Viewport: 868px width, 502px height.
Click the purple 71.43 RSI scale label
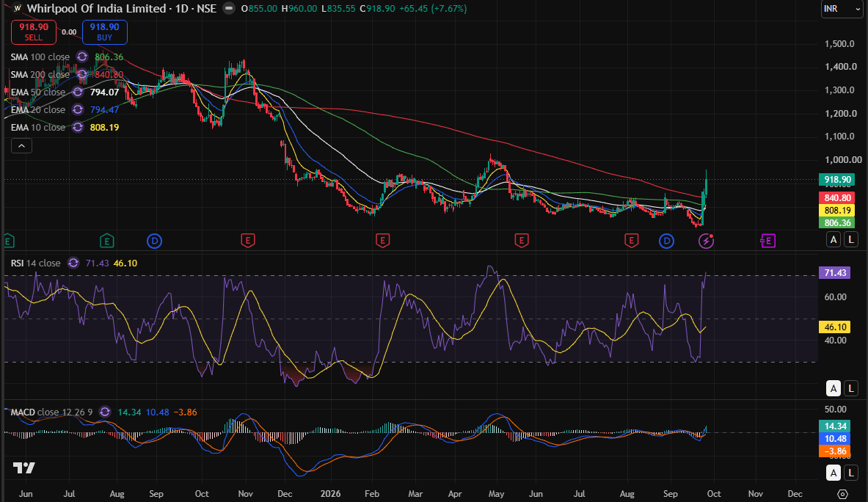tap(835, 272)
